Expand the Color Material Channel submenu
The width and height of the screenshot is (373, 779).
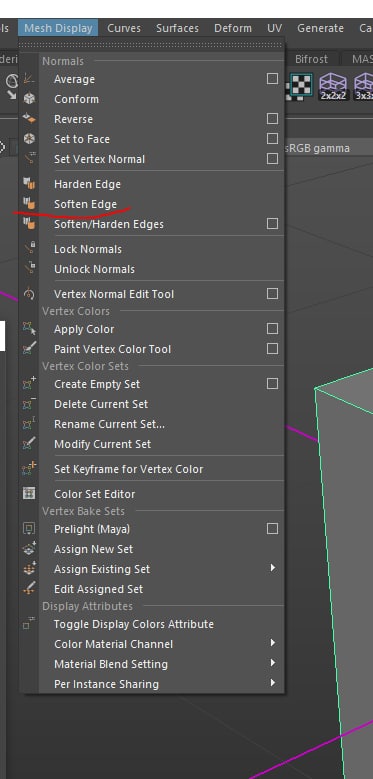[x=273, y=643]
